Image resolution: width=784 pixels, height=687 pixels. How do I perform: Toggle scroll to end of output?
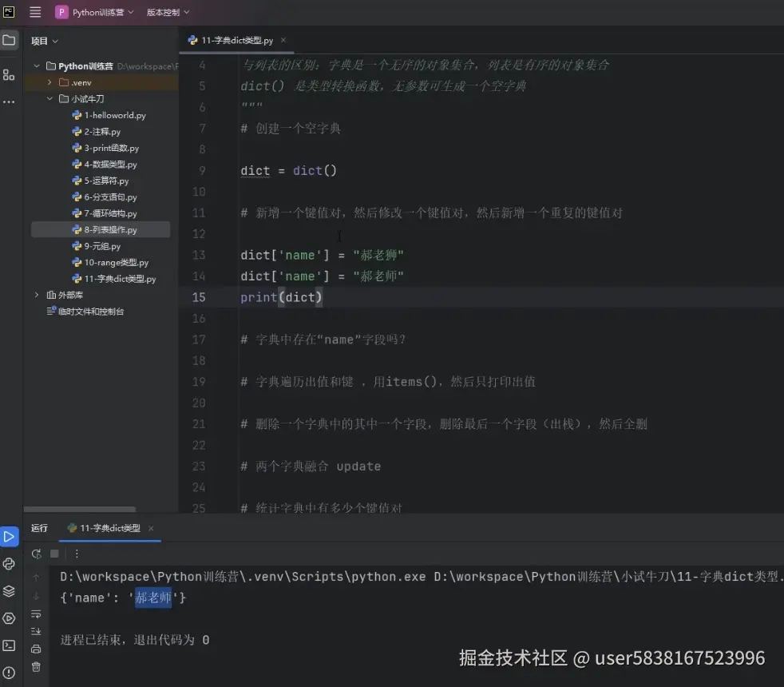click(36, 631)
